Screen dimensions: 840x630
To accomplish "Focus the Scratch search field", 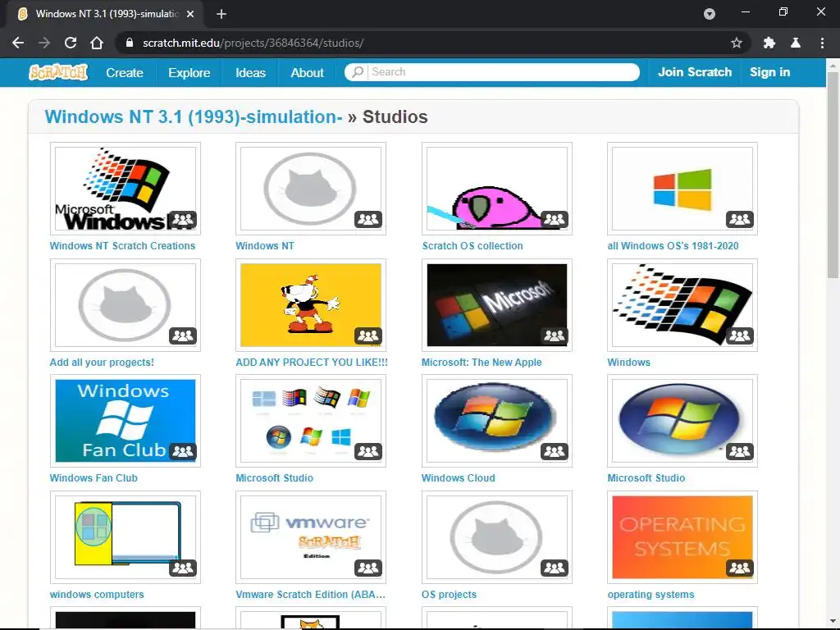I will tap(492, 72).
